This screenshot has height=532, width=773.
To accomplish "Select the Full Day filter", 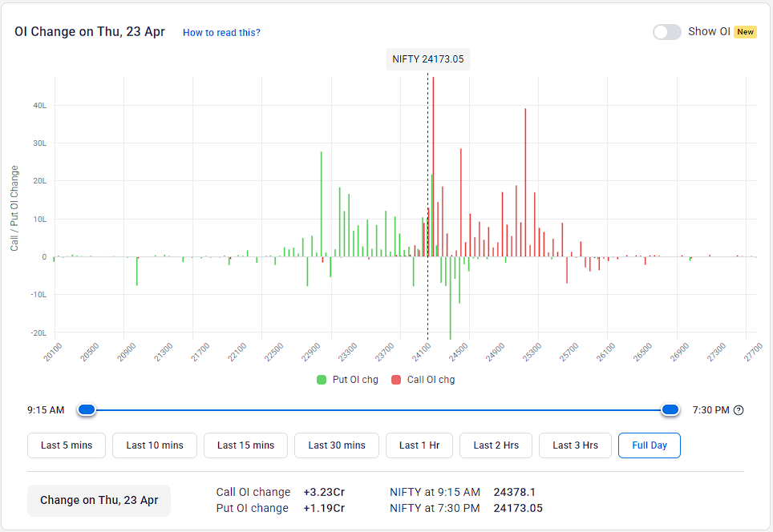I will click(650, 445).
